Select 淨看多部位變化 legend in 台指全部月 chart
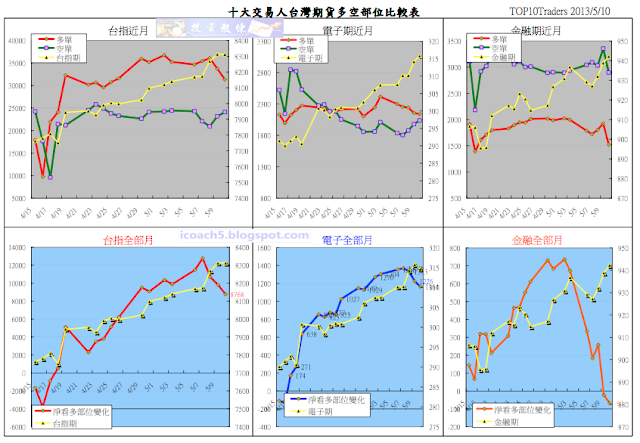This screenshot has height=443, width=640. point(72,411)
